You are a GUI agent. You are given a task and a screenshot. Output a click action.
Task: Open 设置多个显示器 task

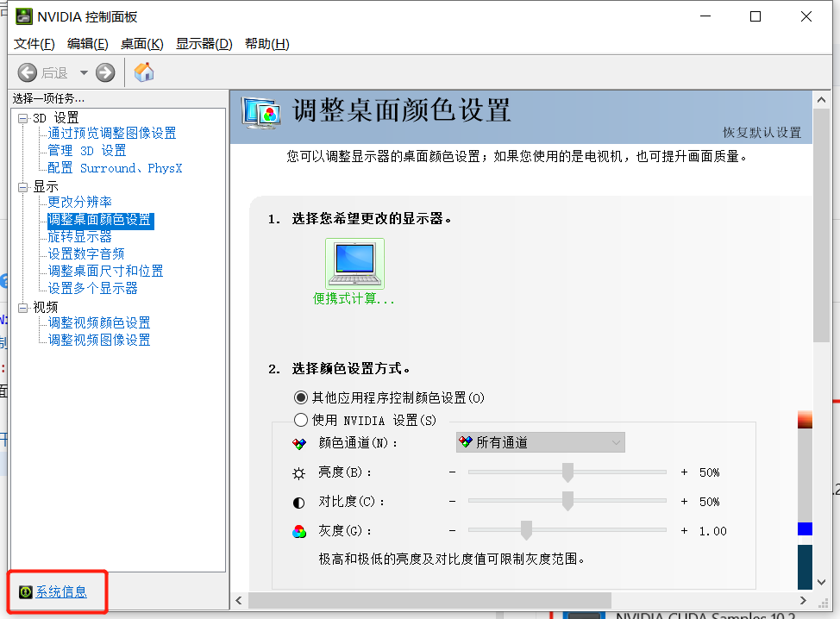point(92,288)
